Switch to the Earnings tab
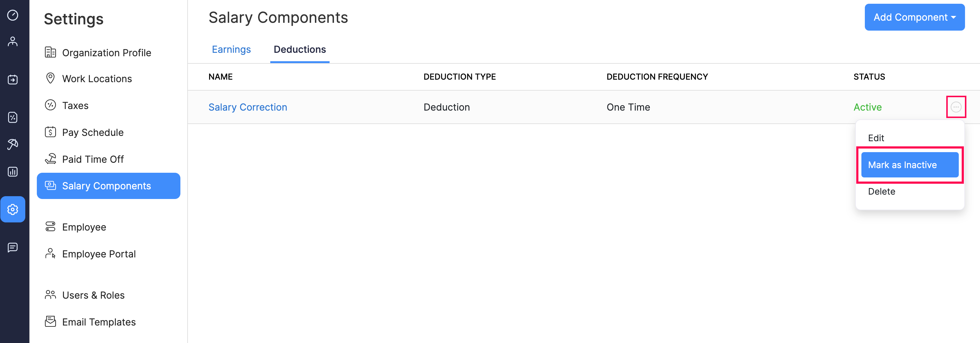Image resolution: width=980 pixels, height=343 pixels. [231, 49]
